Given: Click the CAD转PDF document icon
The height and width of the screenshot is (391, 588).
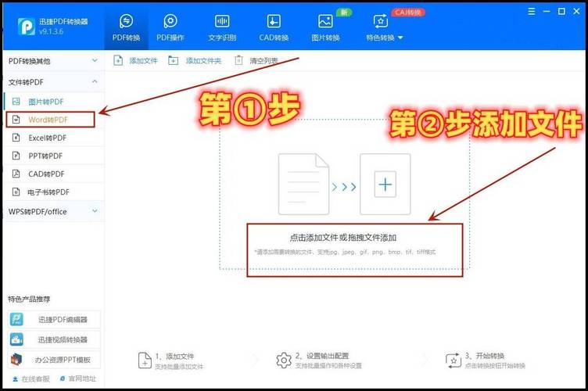Looking at the screenshot, I should click(x=16, y=174).
